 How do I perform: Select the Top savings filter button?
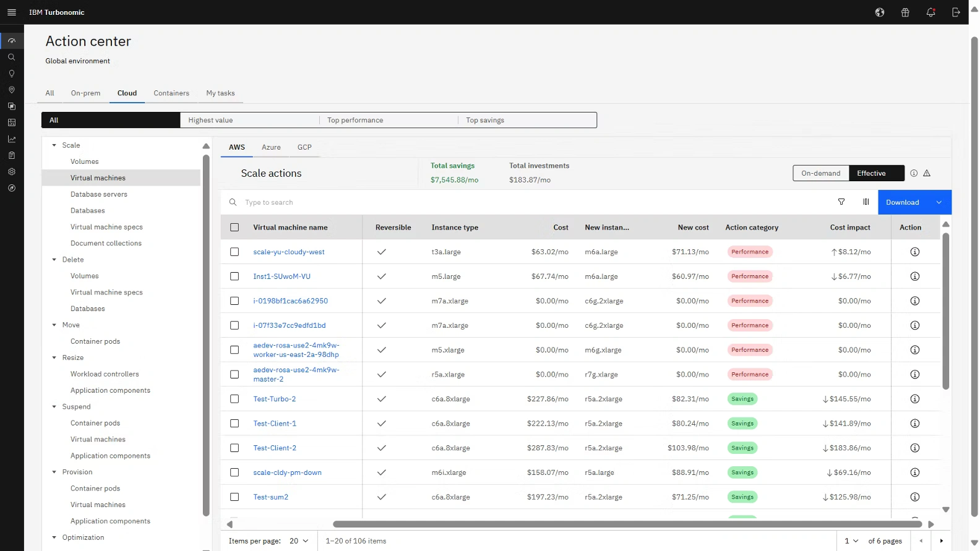(485, 121)
